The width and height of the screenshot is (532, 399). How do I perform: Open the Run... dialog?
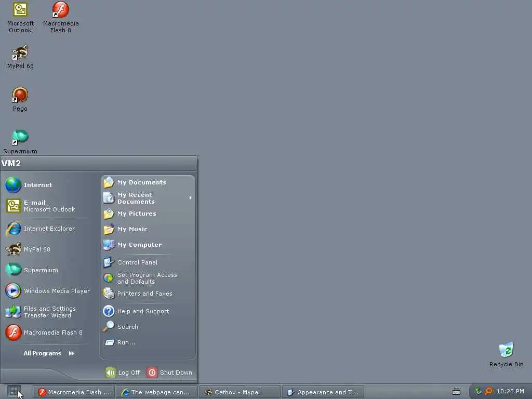[x=148, y=342]
